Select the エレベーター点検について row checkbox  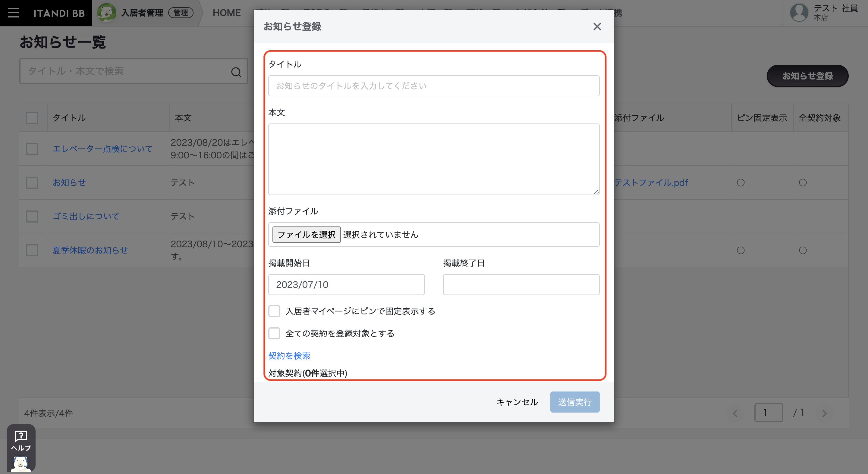[32, 149]
